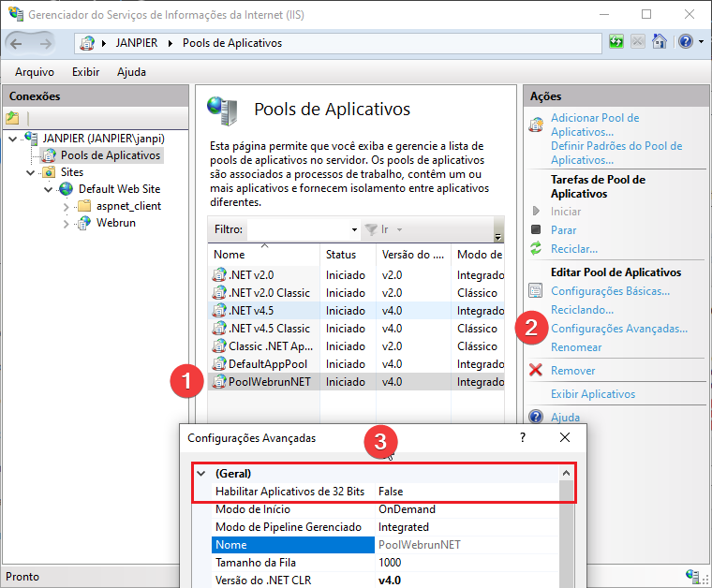
Task: Click the dialog help question mark button
Action: 523,437
